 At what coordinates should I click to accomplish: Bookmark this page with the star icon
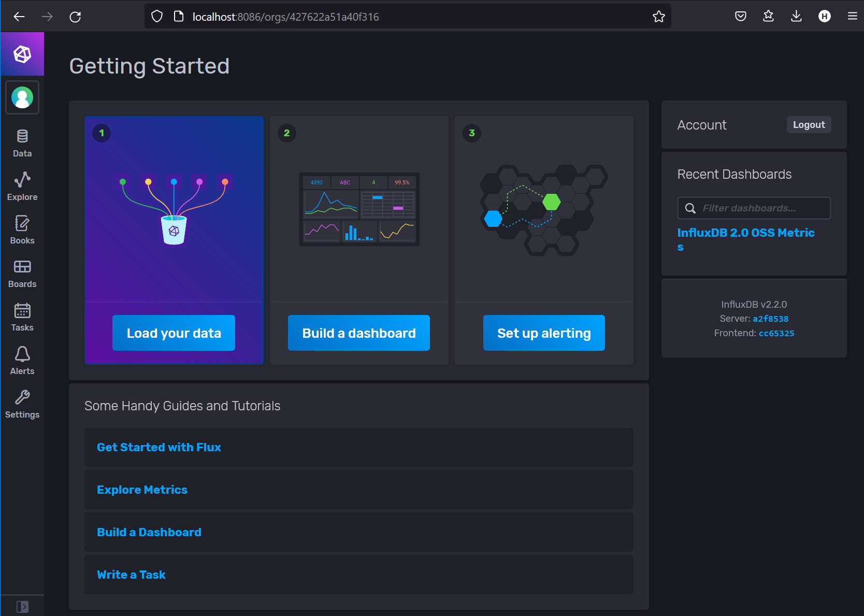[658, 17]
